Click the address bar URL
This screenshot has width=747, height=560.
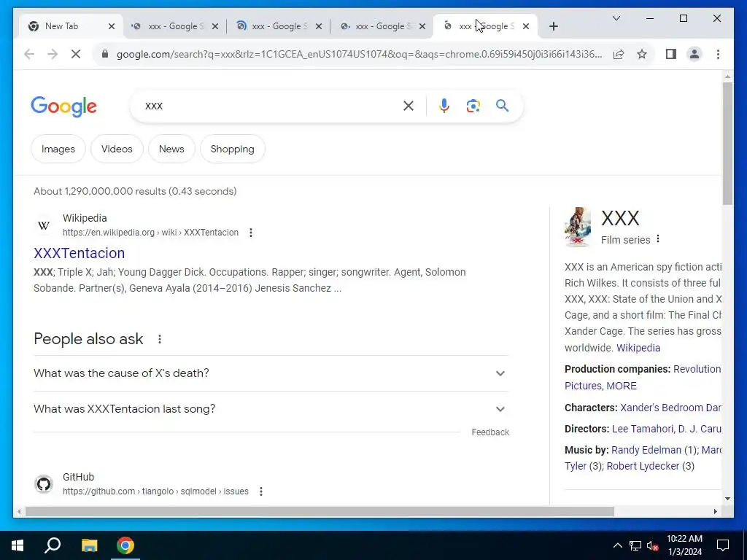[359, 54]
